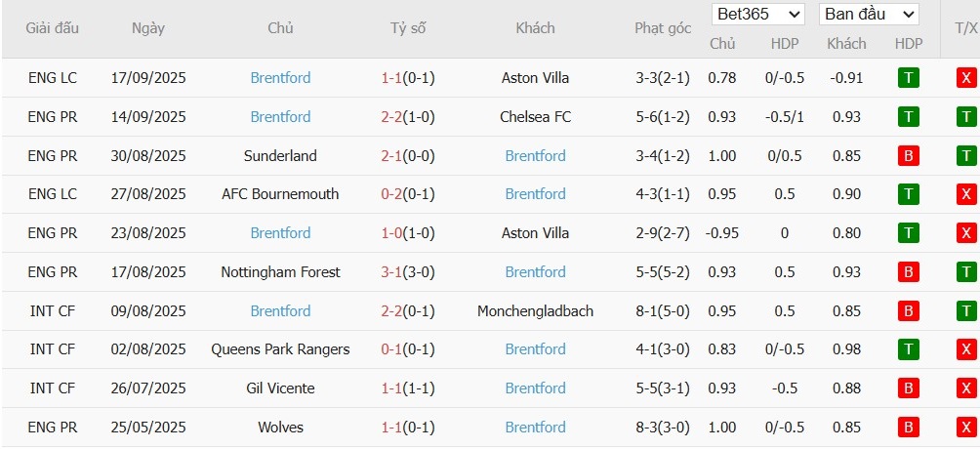Click red X badge in 17/09/2025 row
Screen dimensions: 980x449
tap(966, 78)
